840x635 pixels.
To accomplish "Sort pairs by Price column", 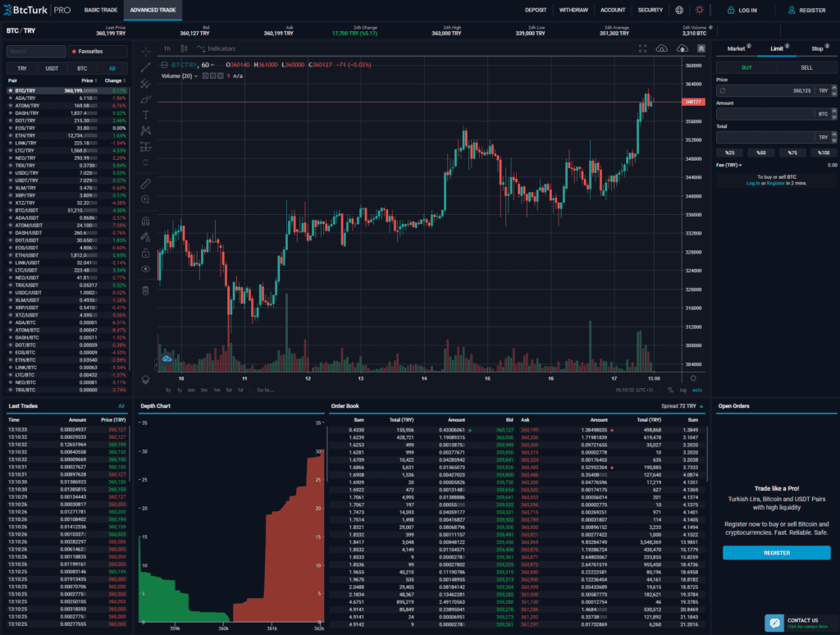I will (x=89, y=81).
